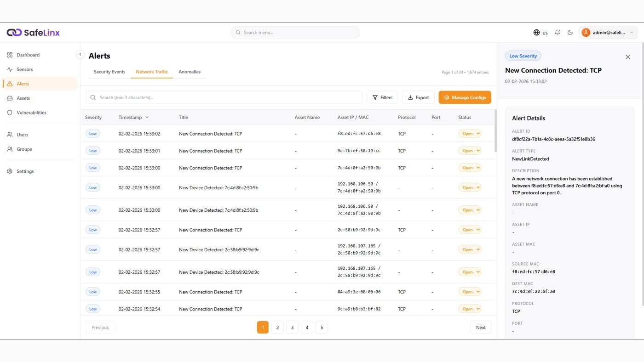The height and width of the screenshot is (362, 644).
Task: Click the Status column header
Action: [x=465, y=117]
